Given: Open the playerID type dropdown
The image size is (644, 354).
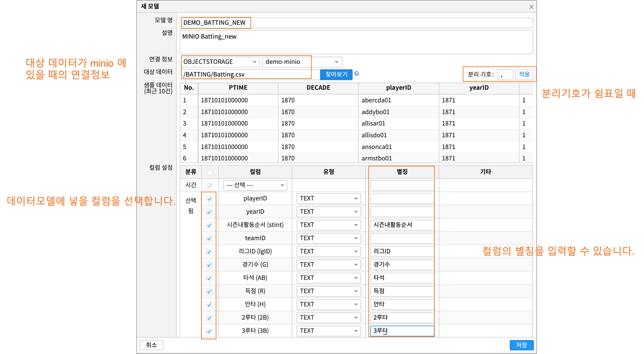Looking at the screenshot, I should point(328,198).
